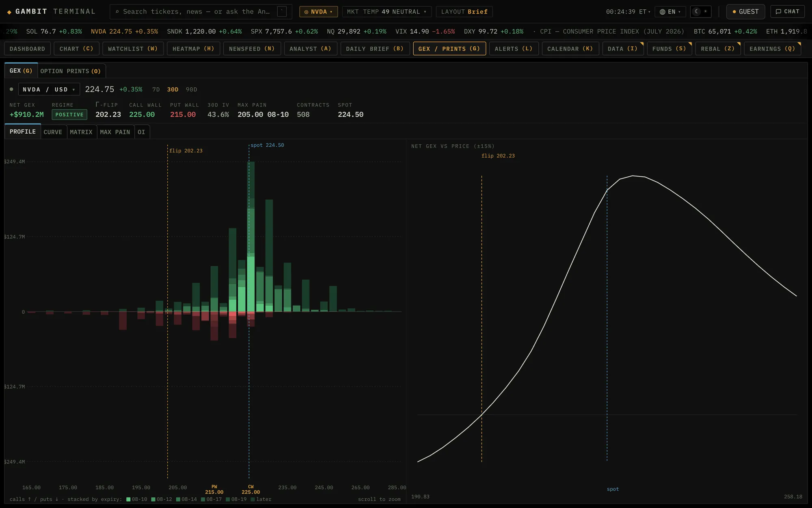Select the GEX (G) sub-tab
The height and width of the screenshot is (508, 812).
pos(21,71)
